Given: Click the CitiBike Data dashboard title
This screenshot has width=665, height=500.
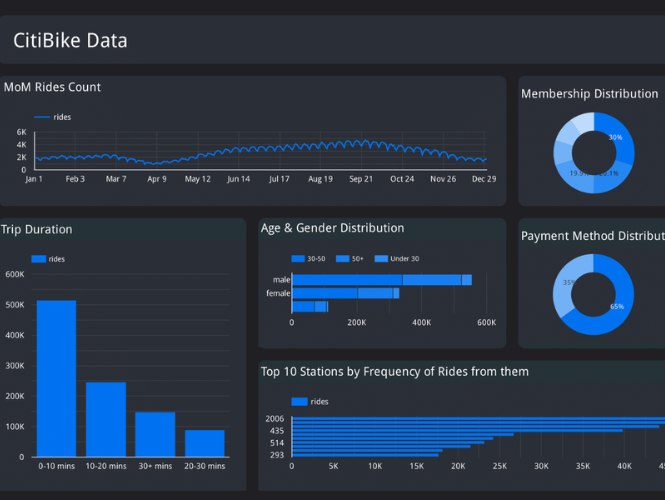Looking at the screenshot, I should click(70, 41).
